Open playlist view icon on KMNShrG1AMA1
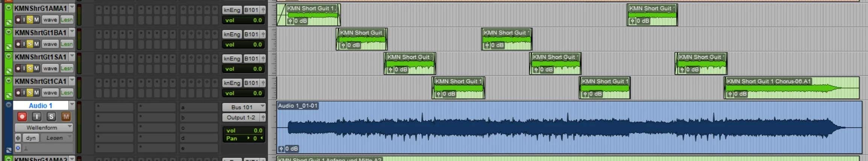This screenshot has height=161, width=868. tap(8, 23)
